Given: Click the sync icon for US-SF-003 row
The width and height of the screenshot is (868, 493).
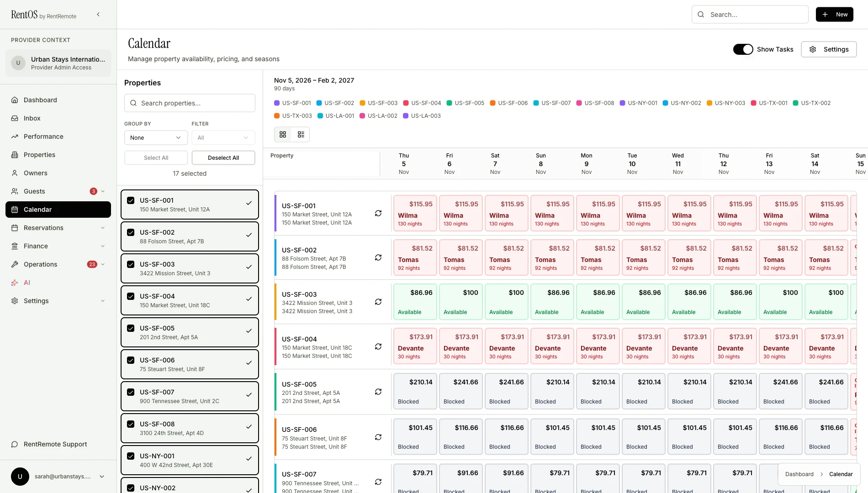Looking at the screenshot, I should pyautogui.click(x=378, y=302).
